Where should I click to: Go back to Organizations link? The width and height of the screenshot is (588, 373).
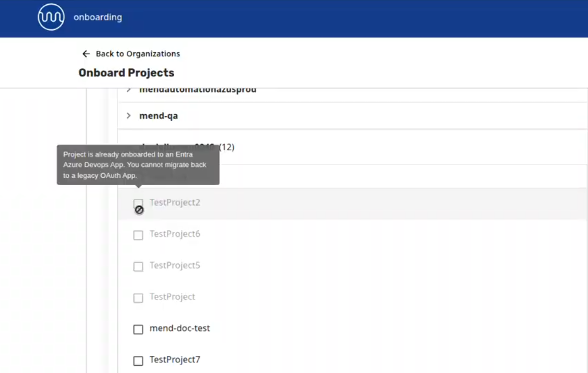(x=138, y=54)
